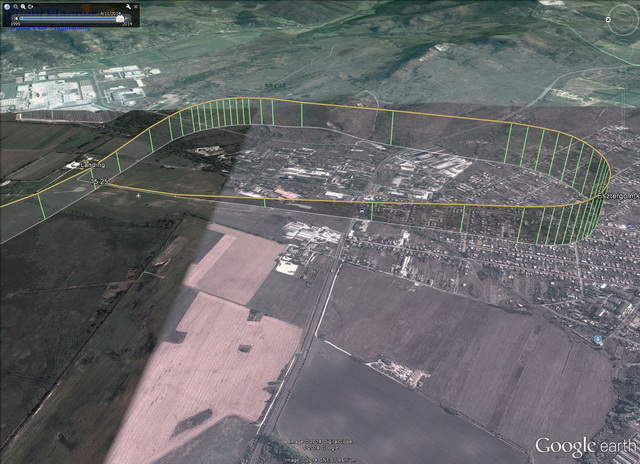Close the historical imagery time panel
Viewport: 640px width, 464px height.
click(136, 7)
